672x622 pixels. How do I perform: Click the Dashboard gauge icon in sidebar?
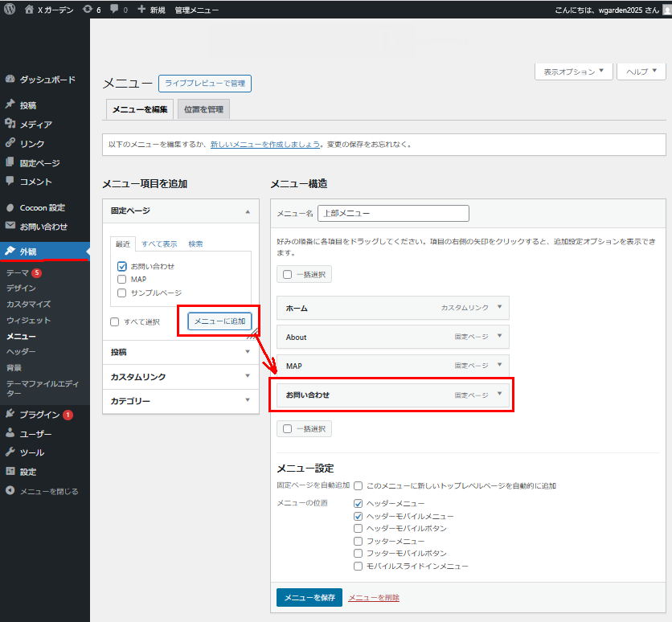(10, 80)
